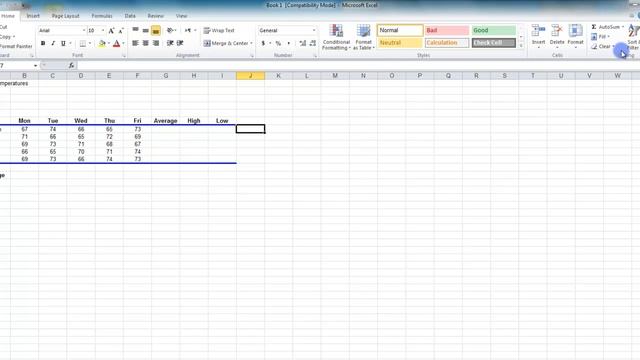
Task: Click Comma Style icon
Action: [x=289, y=43]
